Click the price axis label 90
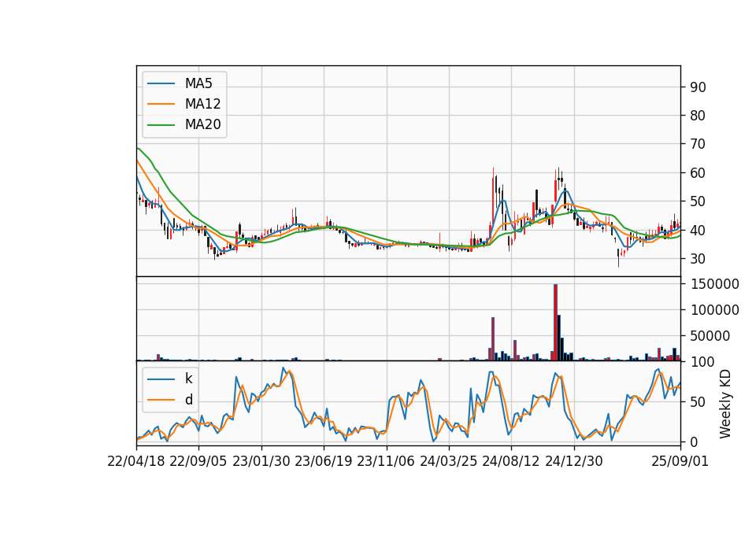Image resolution: width=756 pixels, height=543 pixels. tap(699, 87)
